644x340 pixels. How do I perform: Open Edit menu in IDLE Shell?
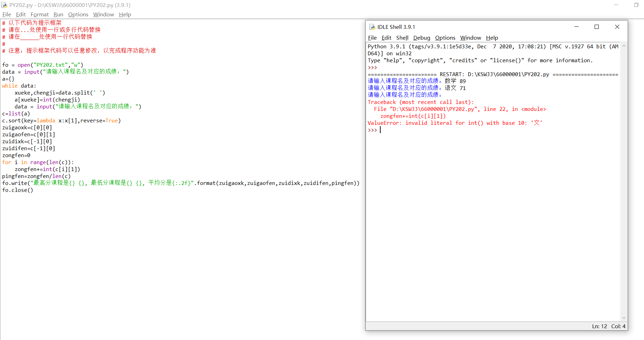pyautogui.click(x=387, y=38)
